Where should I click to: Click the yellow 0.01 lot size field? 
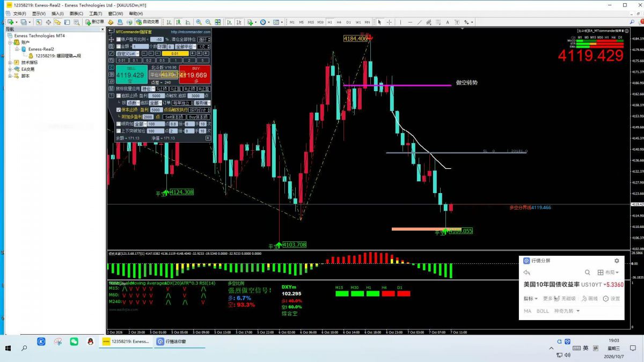tap(175, 54)
